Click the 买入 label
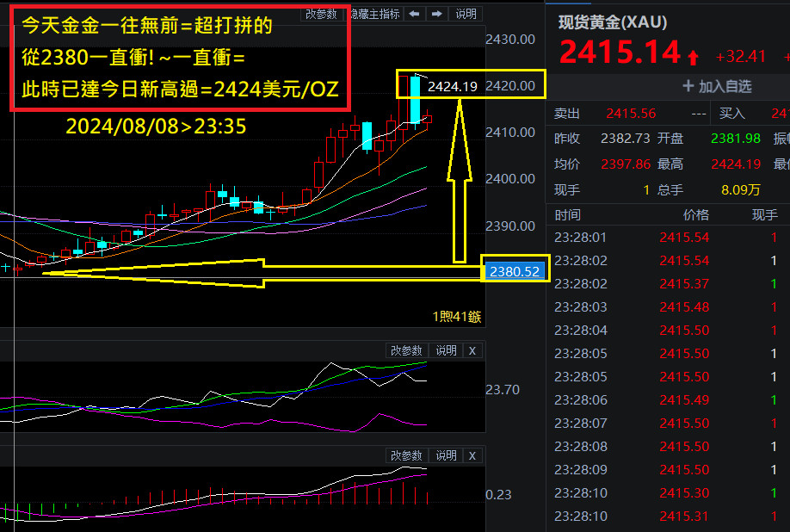Viewport: 790px width, 532px height. [732, 114]
